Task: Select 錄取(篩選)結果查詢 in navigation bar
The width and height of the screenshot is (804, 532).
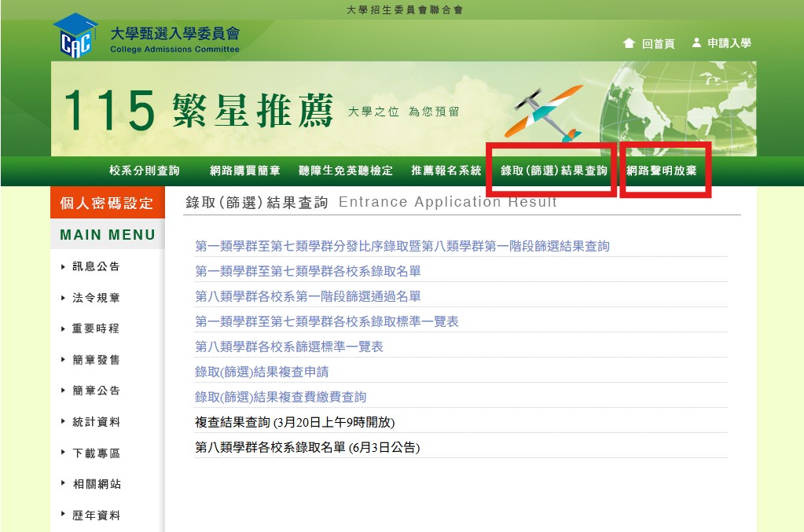Action: [x=554, y=171]
